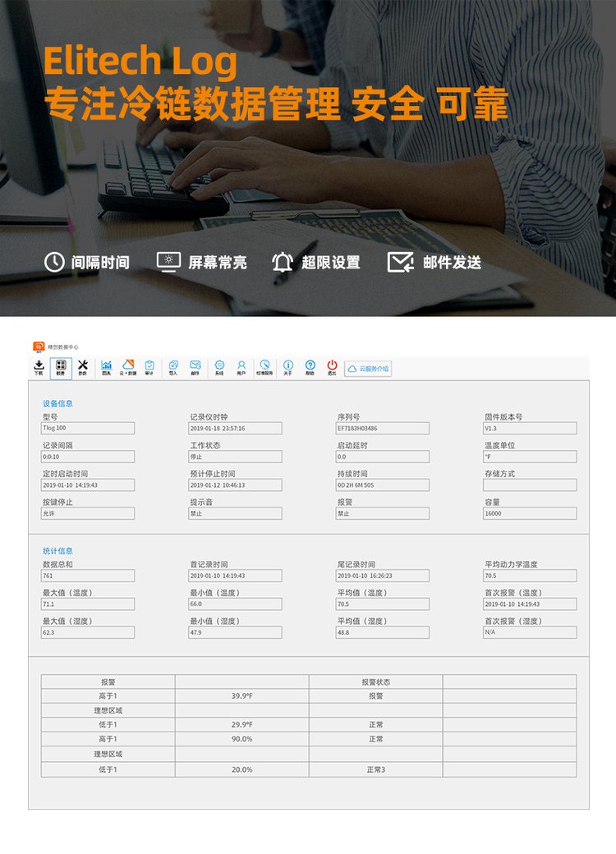Click the 首次报警（温度）field

[530, 604]
